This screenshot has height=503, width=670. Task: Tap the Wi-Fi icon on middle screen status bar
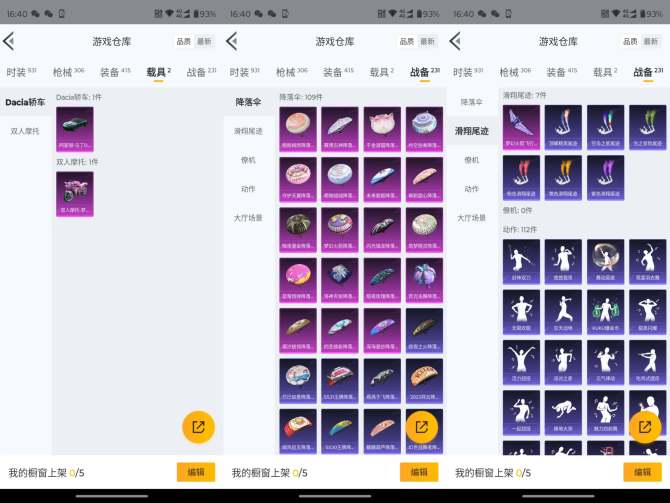(x=393, y=14)
